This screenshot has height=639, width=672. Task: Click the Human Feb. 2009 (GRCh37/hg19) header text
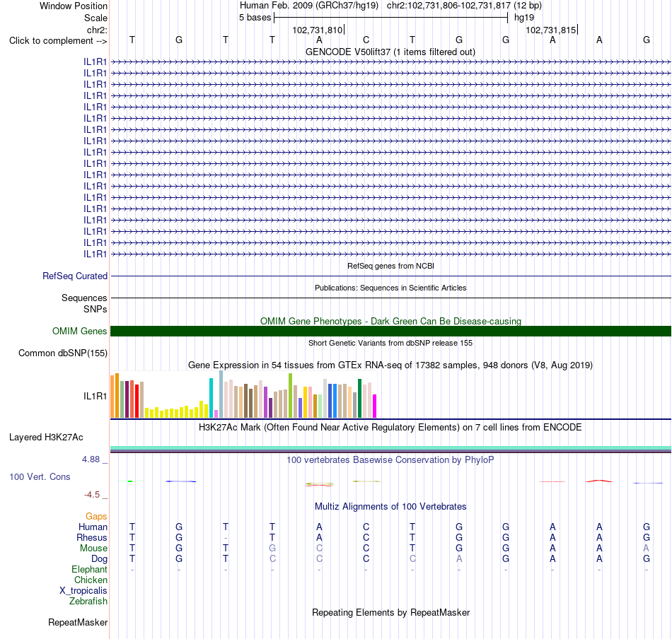(x=309, y=6)
